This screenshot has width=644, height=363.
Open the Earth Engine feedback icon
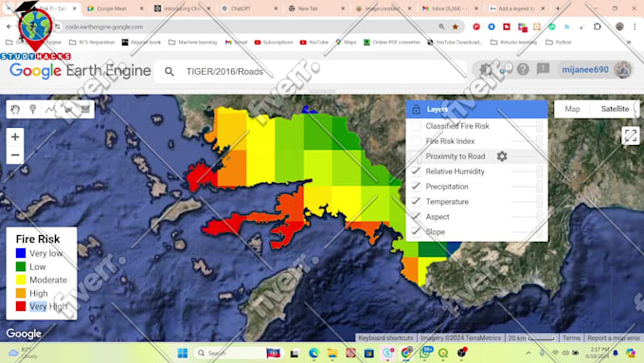(x=543, y=69)
